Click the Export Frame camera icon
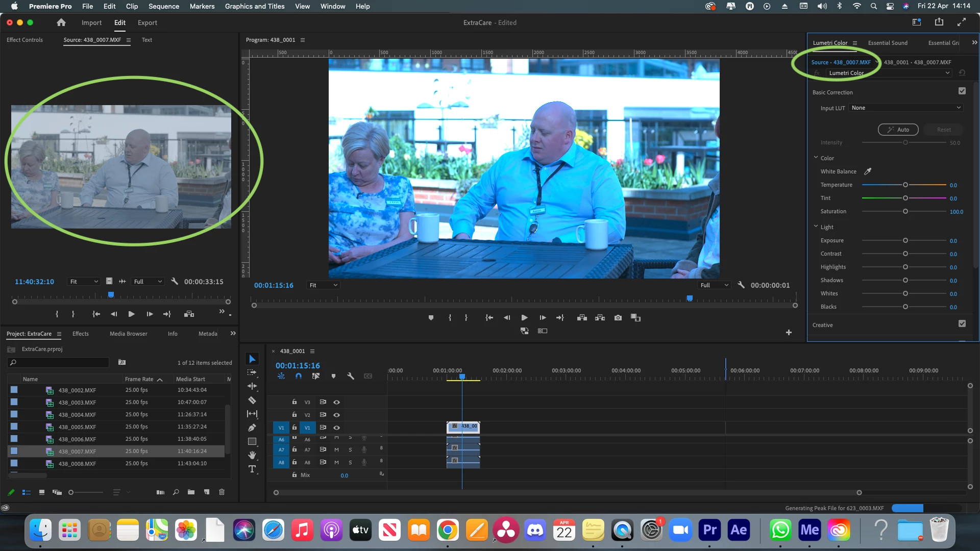Viewport: 980px width, 551px height. click(x=618, y=318)
